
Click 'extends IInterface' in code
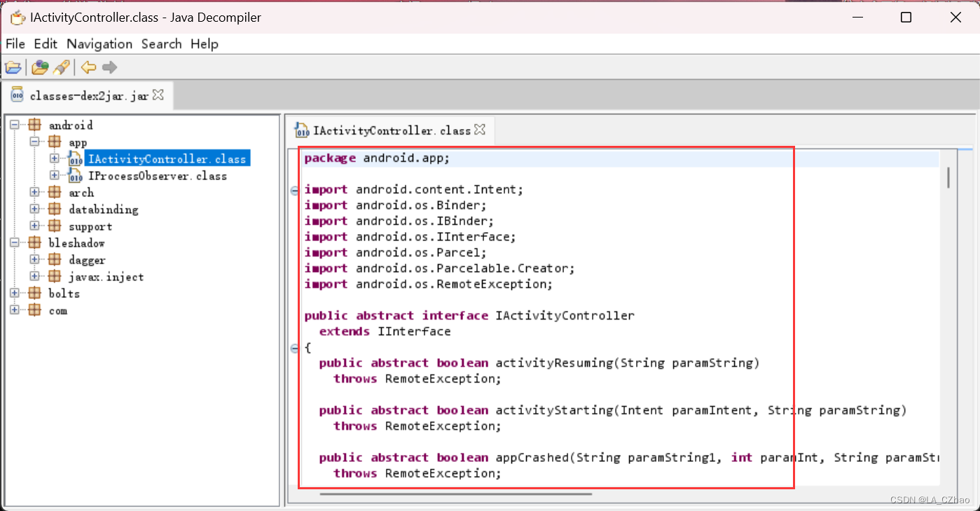(385, 332)
